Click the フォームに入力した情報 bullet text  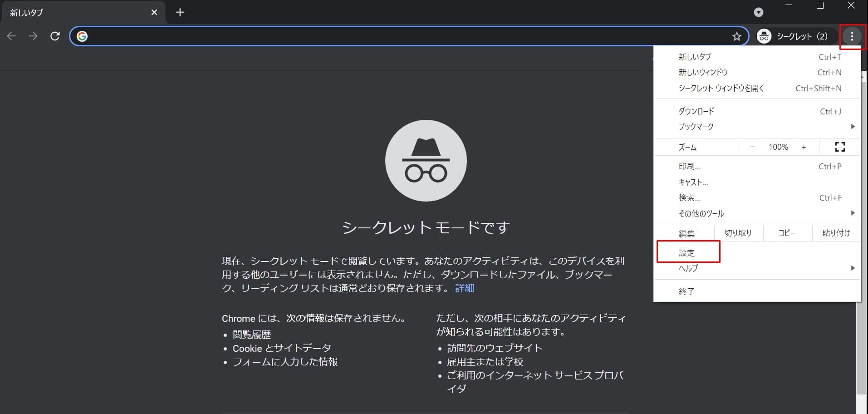[x=285, y=362]
